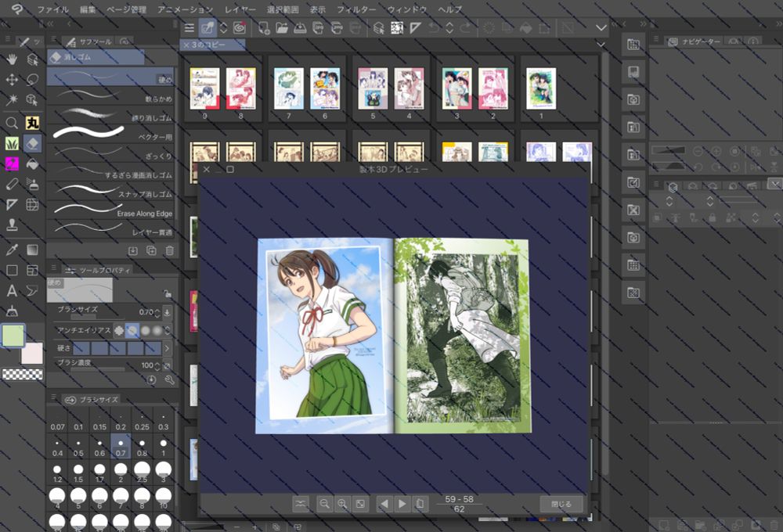
Task: Zoom out in 3D preview window
Action: [324, 504]
